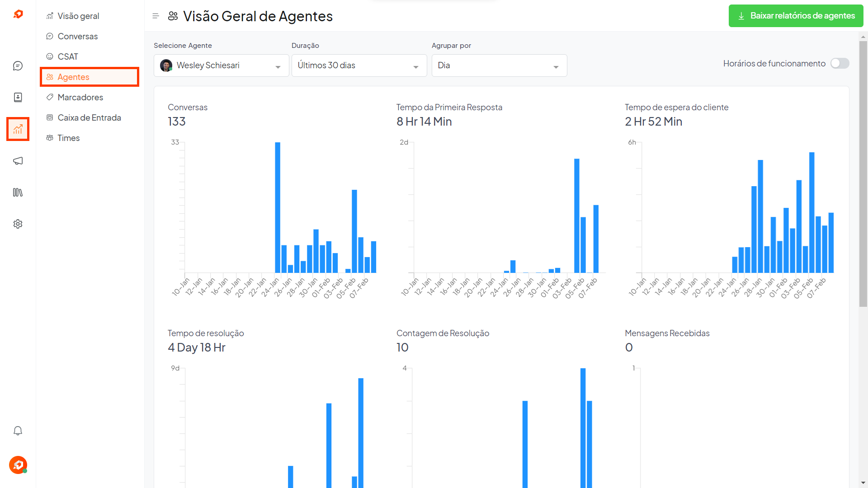868x488 pixels.
Task: Click the tallest bar in Conversas chart
Action: coord(278,208)
